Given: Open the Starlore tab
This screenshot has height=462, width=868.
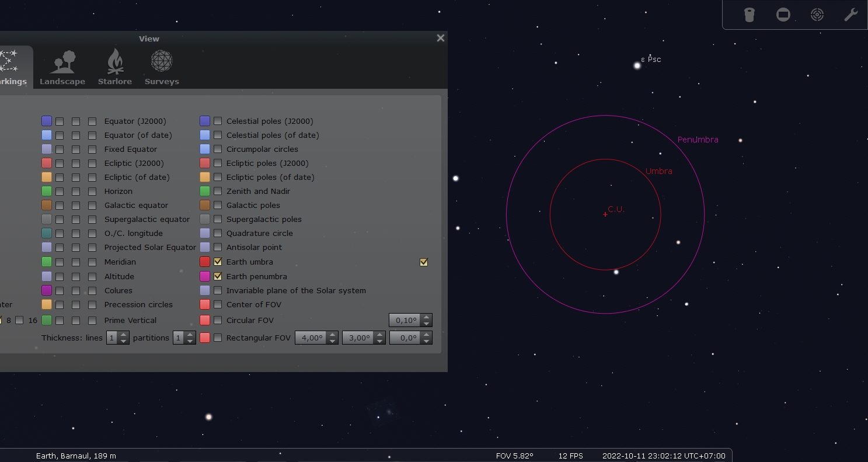Looking at the screenshot, I should coord(114,65).
